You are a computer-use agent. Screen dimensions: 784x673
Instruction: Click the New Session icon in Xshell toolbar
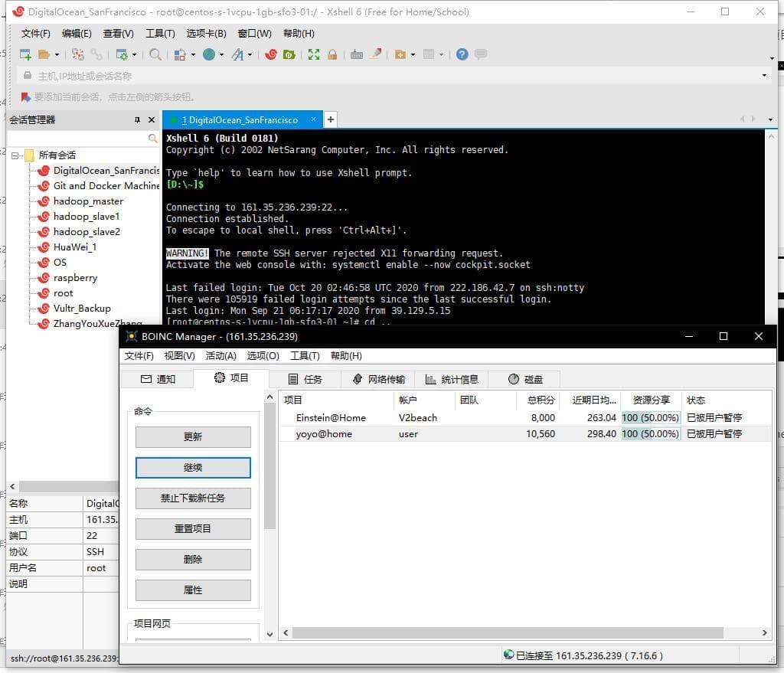pos(25,54)
